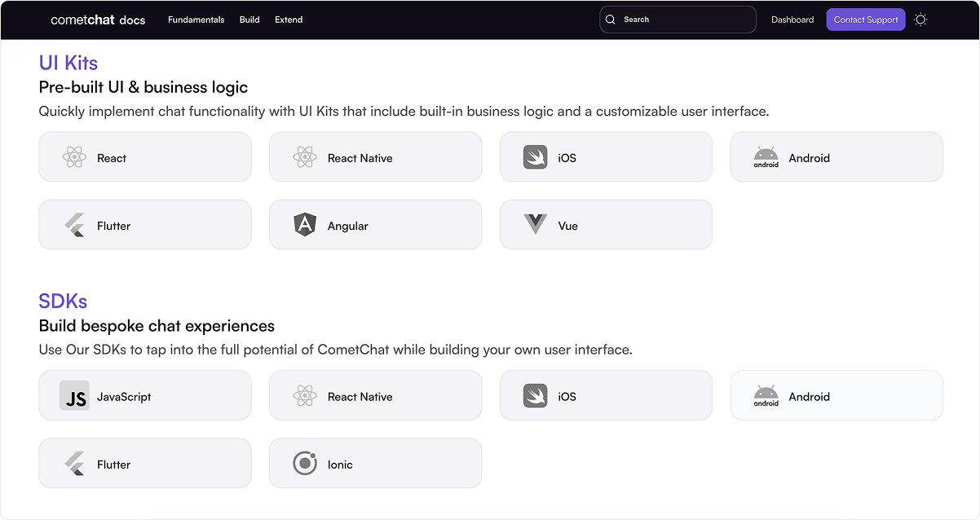Open the Flutter SDK card
This screenshot has height=520, width=980.
[145, 463]
